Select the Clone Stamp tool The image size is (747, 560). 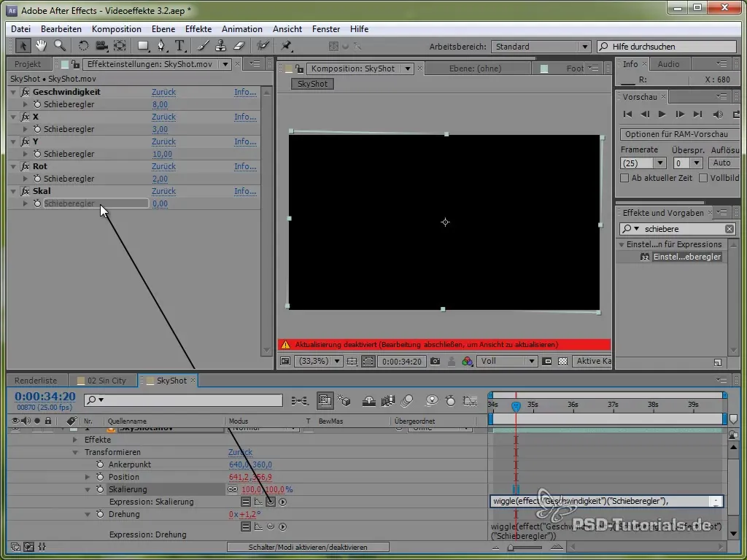coord(220,46)
